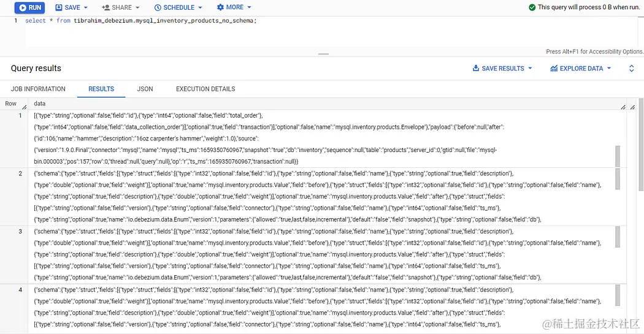Click the results table vertical scrollbar
Screen dimensions: 644x334
[641, 144]
